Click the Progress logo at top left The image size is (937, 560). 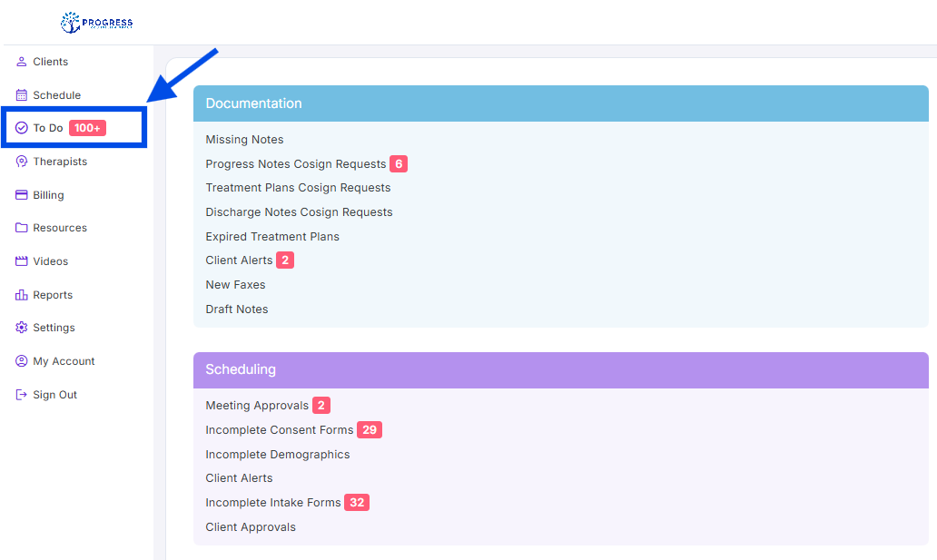click(96, 23)
